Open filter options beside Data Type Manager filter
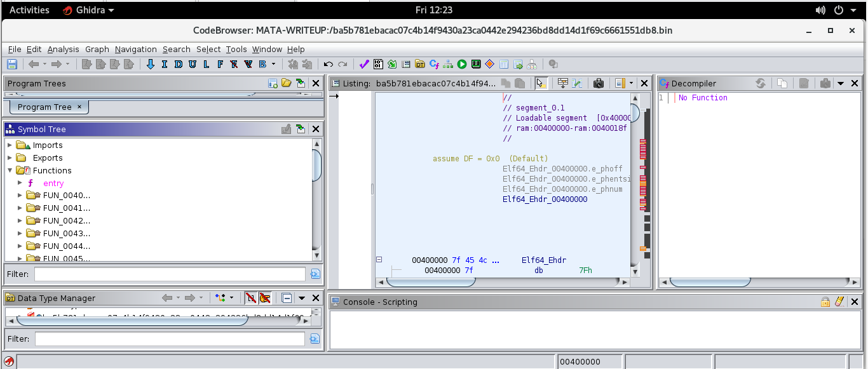Image resolution: width=868 pixels, height=369 pixels. pyautogui.click(x=315, y=339)
